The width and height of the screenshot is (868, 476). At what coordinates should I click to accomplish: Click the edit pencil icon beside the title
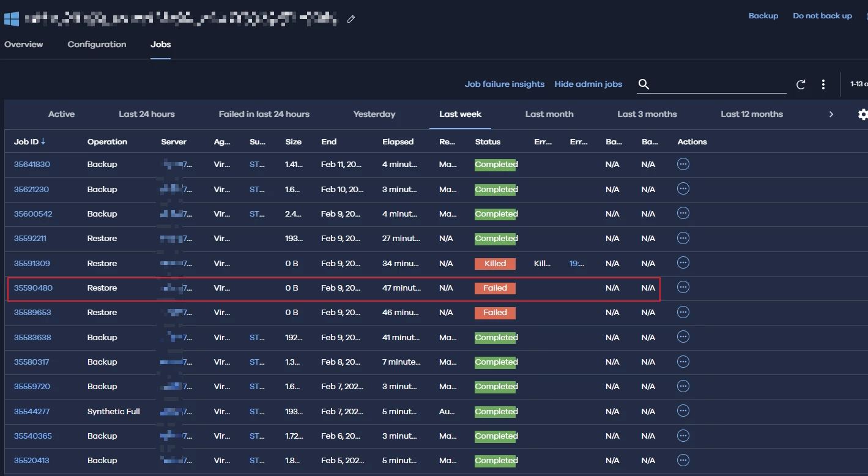(x=351, y=19)
